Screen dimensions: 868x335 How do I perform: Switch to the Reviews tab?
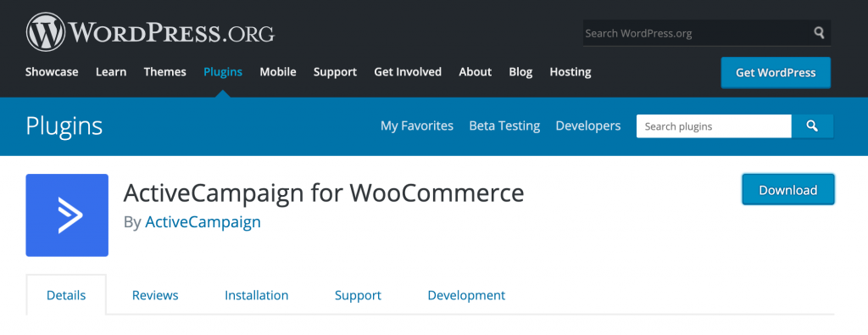pyautogui.click(x=155, y=295)
